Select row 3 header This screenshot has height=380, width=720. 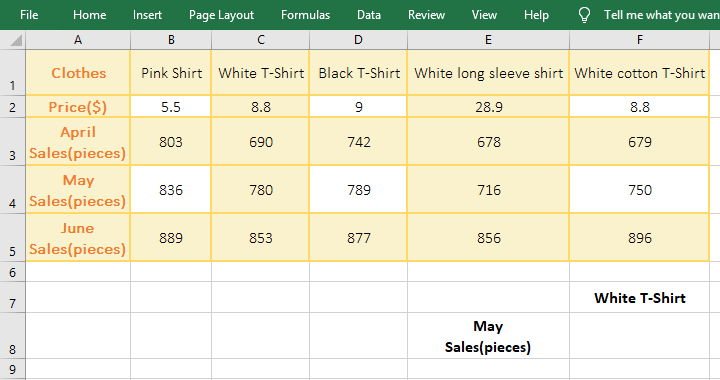[13, 141]
